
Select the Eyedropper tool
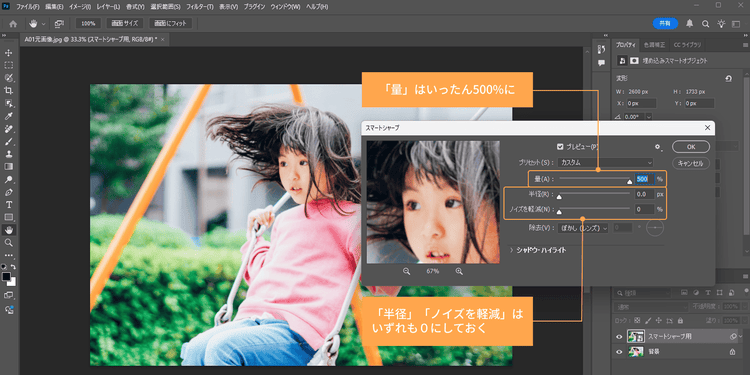9,116
